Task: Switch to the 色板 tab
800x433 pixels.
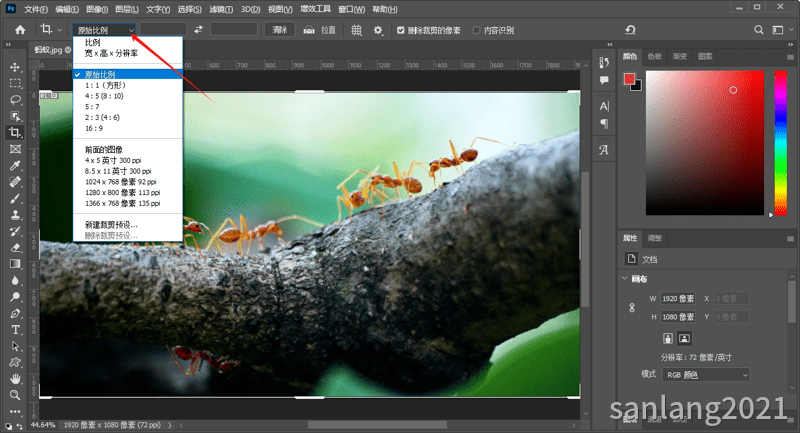Action: point(655,57)
